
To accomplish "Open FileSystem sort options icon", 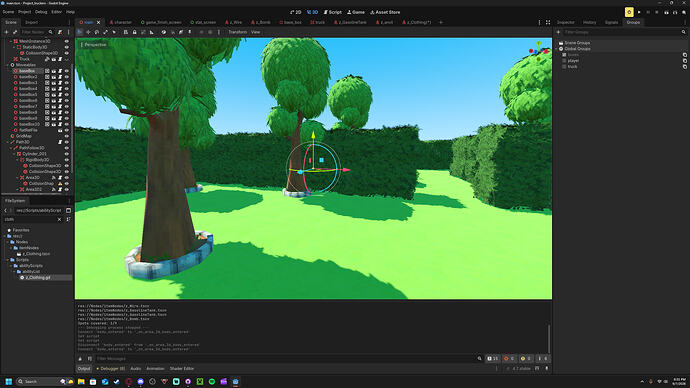I will pyautogui.click(x=68, y=219).
